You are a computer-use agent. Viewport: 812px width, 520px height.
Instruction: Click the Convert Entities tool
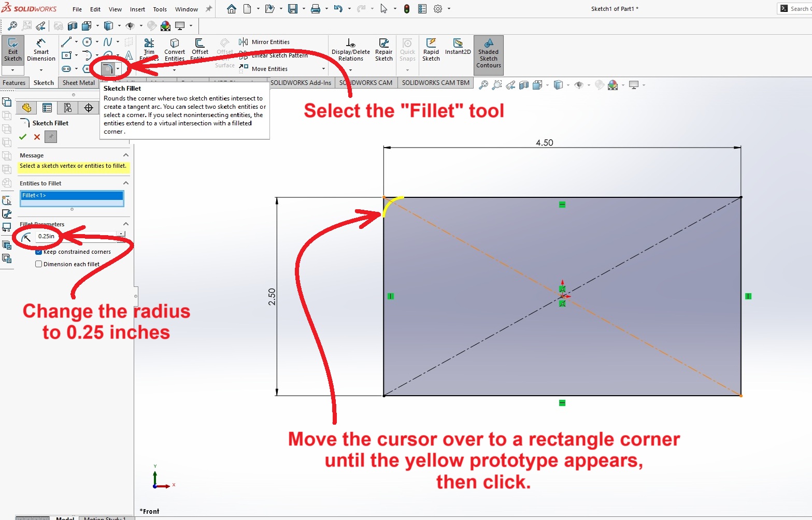coord(175,50)
